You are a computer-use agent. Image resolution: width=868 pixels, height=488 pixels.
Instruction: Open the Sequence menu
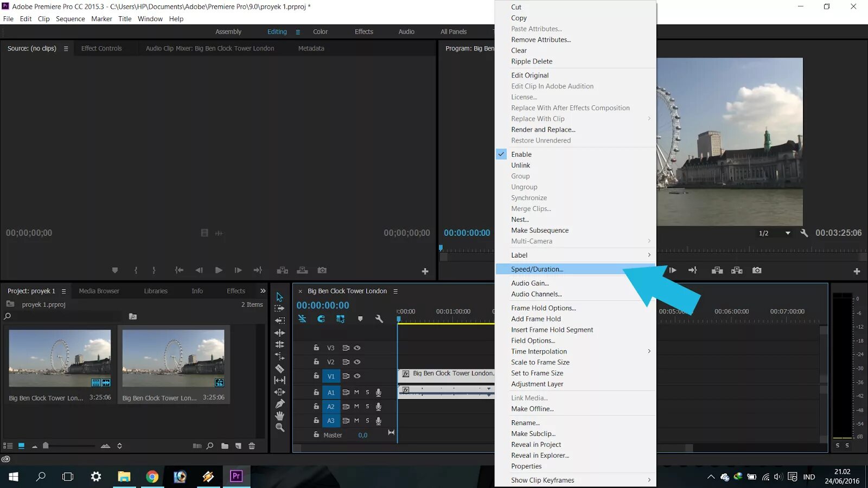click(71, 18)
